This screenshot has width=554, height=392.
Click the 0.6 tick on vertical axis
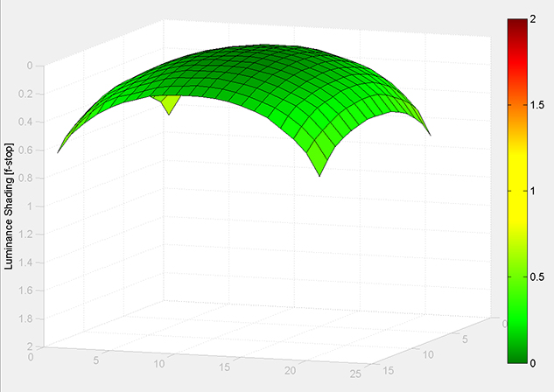click(25, 150)
